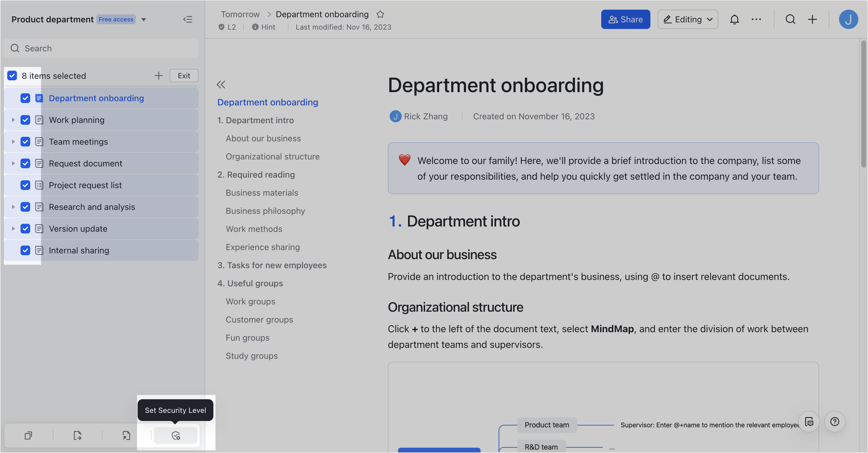Jump to Tomorrow in the breadcrumb
Image resolution: width=868 pixels, height=453 pixels.
click(x=240, y=14)
